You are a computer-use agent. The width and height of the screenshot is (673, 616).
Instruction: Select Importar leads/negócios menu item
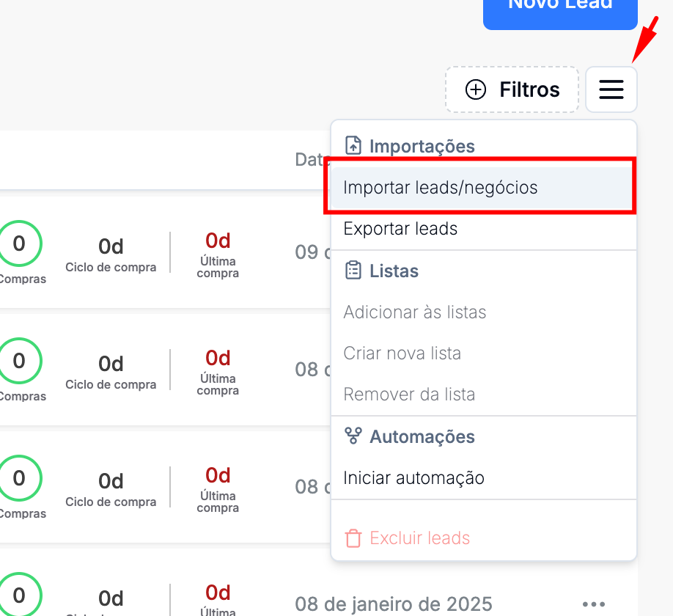click(x=440, y=188)
